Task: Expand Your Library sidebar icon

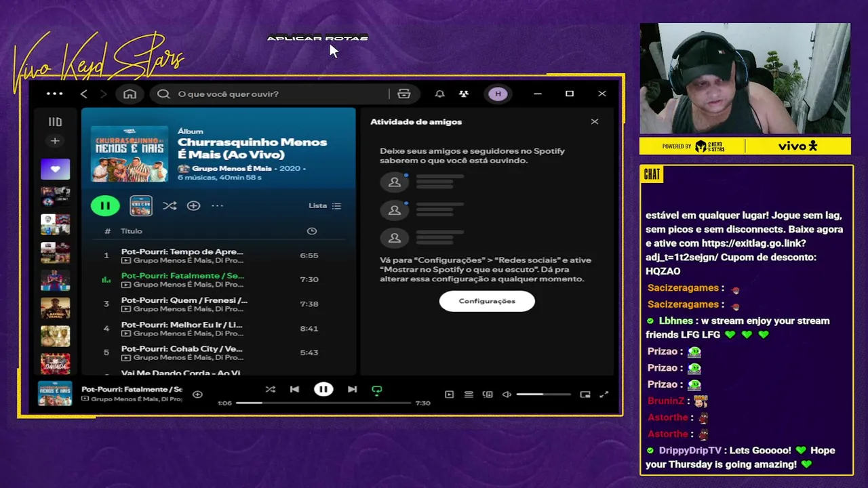Action: click(x=55, y=122)
